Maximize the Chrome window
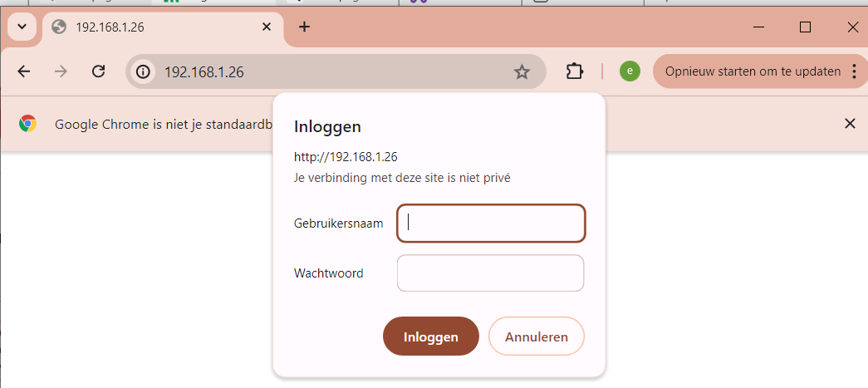The width and height of the screenshot is (868, 388). 805,27
